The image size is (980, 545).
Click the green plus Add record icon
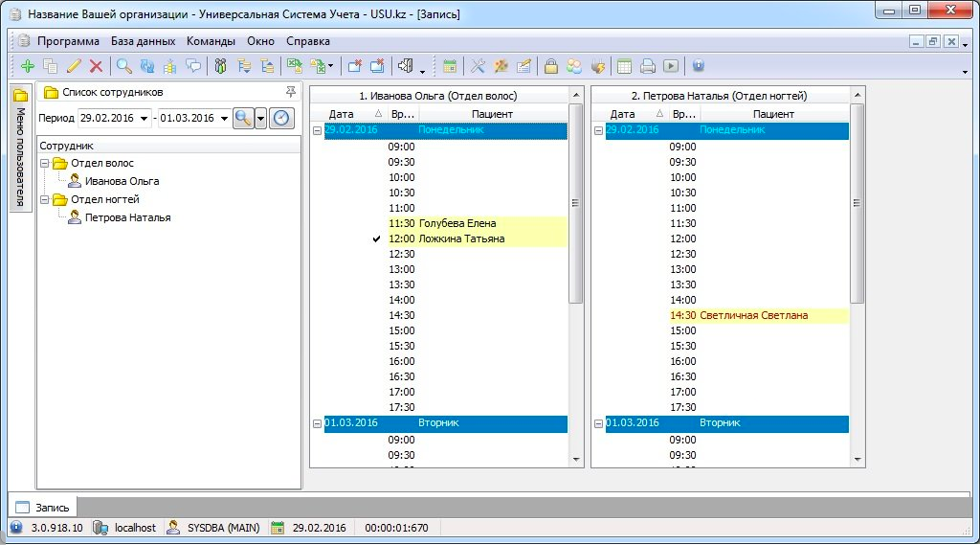tap(28, 66)
